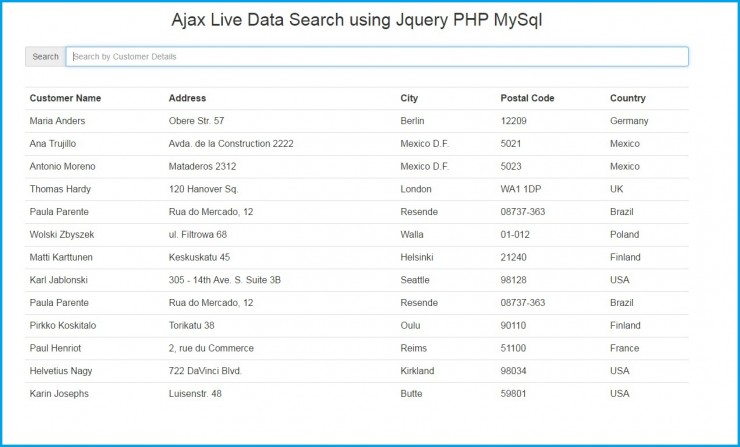Click the London city cell
740x447 pixels.
416,189
